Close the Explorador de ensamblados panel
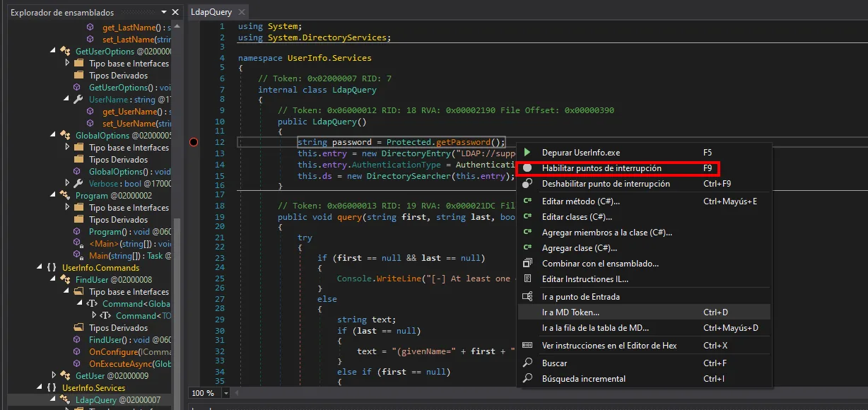Viewport: 868px width, 410px height. pos(176,12)
